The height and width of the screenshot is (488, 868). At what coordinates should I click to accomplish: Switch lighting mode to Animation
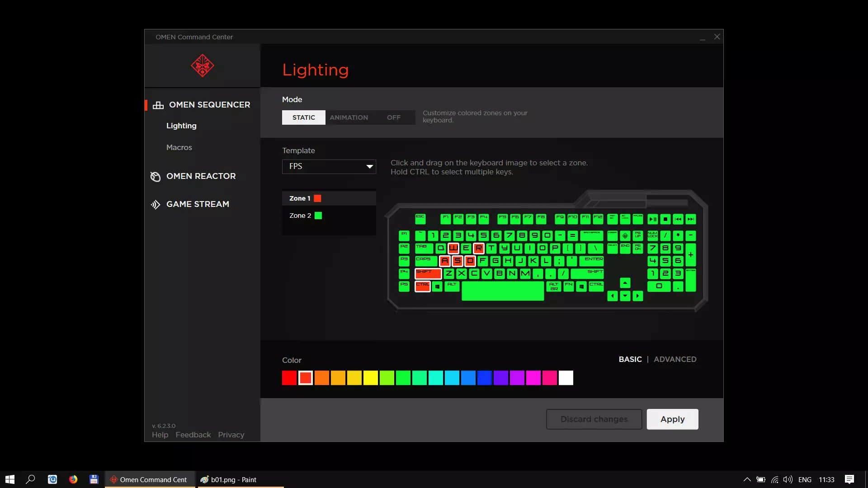(349, 117)
